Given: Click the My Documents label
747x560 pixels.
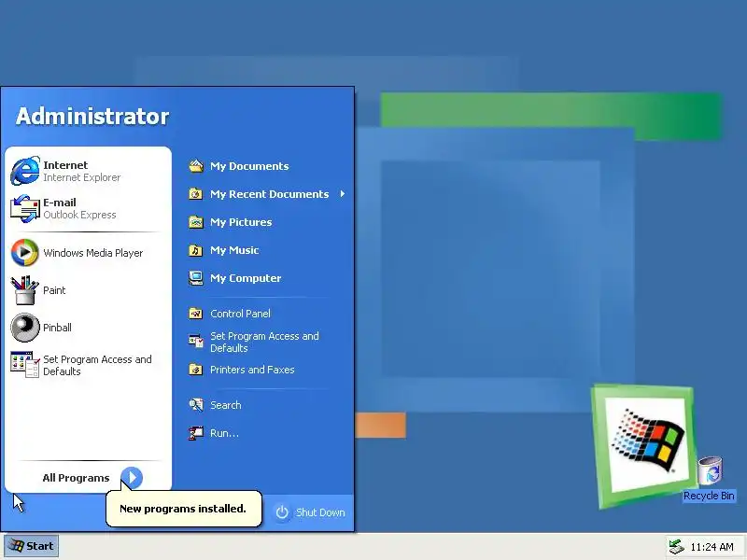Looking at the screenshot, I should tap(249, 166).
